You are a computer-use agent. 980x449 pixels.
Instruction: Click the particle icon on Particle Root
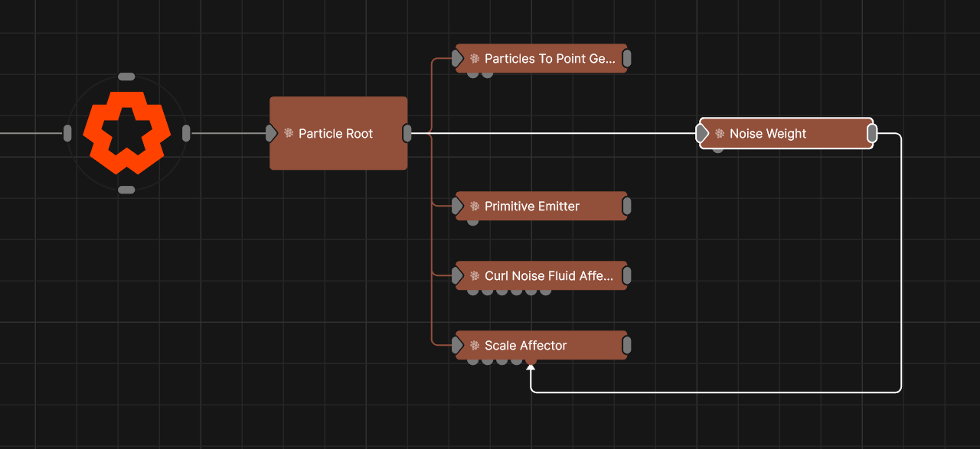(x=289, y=133)
